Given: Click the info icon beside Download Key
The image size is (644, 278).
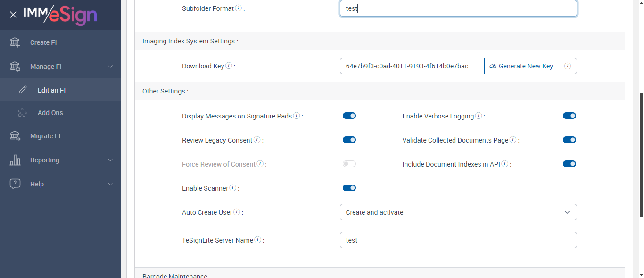Looking at the screenshot, I should (229, 66).
